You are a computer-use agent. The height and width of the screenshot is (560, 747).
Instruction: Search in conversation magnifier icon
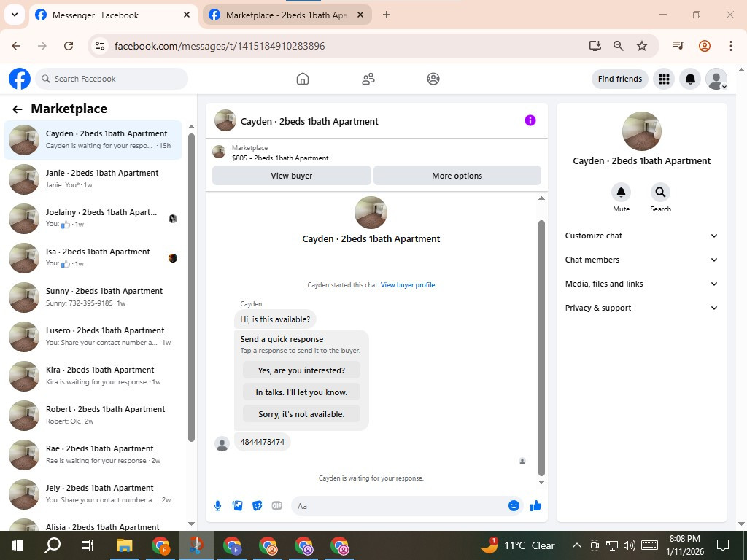(660, 192)
